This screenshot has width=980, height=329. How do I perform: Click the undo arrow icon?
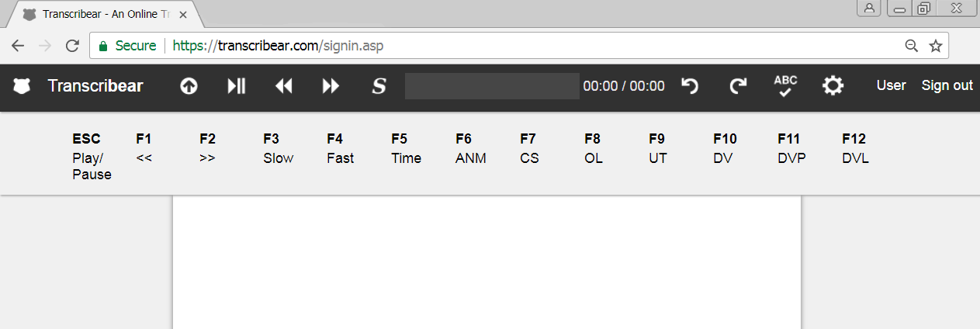[690, 86]
